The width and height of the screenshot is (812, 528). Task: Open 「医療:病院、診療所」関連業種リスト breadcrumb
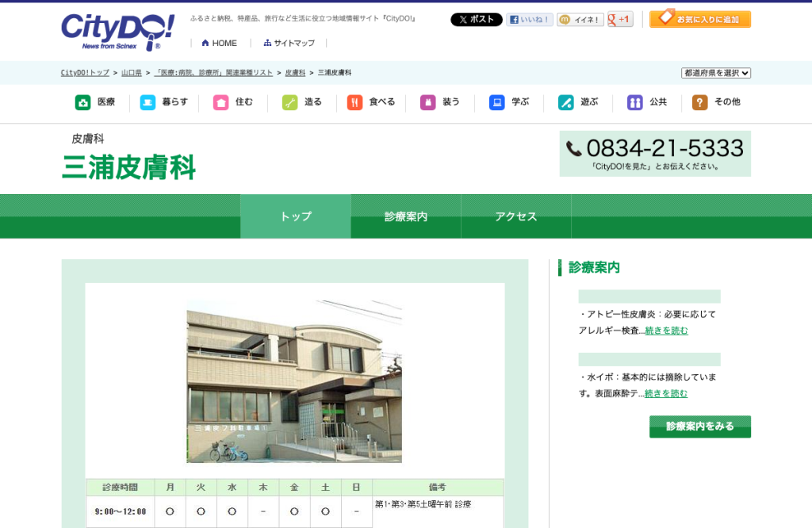coord(213,73)
